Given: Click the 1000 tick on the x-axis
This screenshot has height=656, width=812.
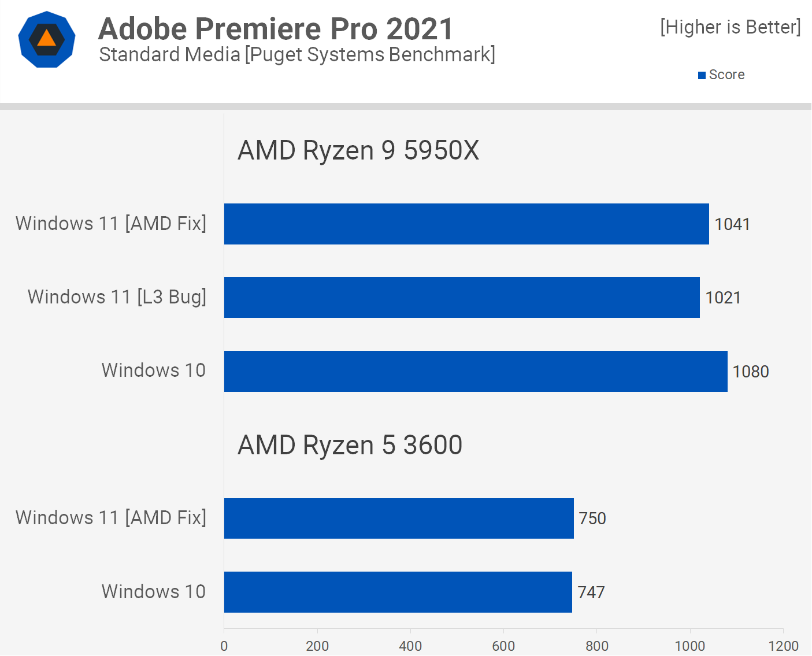Looking at the screenshot, I should coord(689,646).
